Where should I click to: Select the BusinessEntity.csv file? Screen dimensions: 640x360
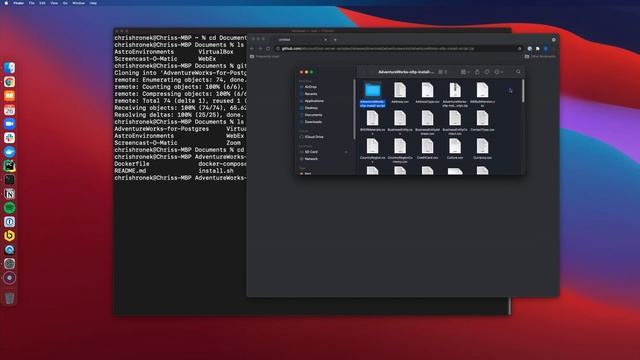(x=400, y=122)
